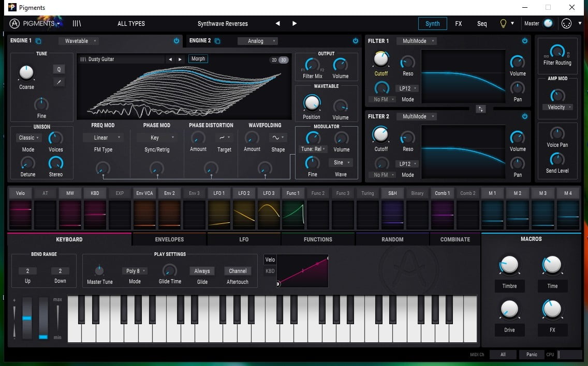Click the Send Level knob
588x366 pixels.
coord(557,160)
